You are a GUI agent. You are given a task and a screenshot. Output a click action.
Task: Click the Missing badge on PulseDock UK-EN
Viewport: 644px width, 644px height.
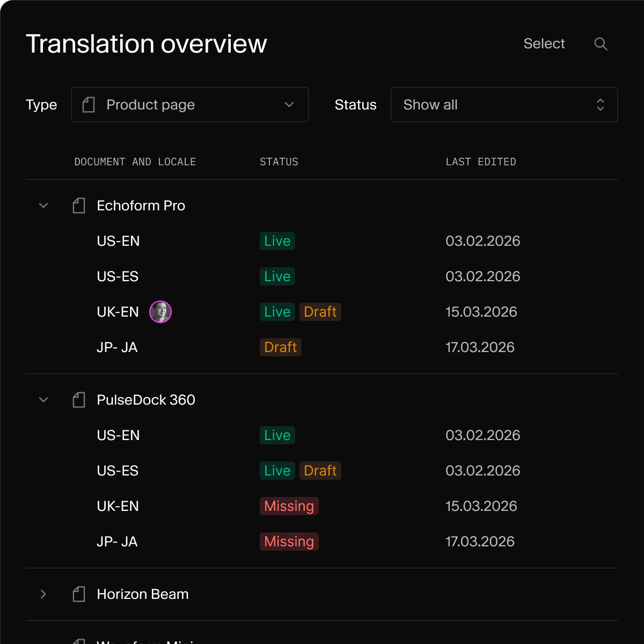click(x=289, y=506)
